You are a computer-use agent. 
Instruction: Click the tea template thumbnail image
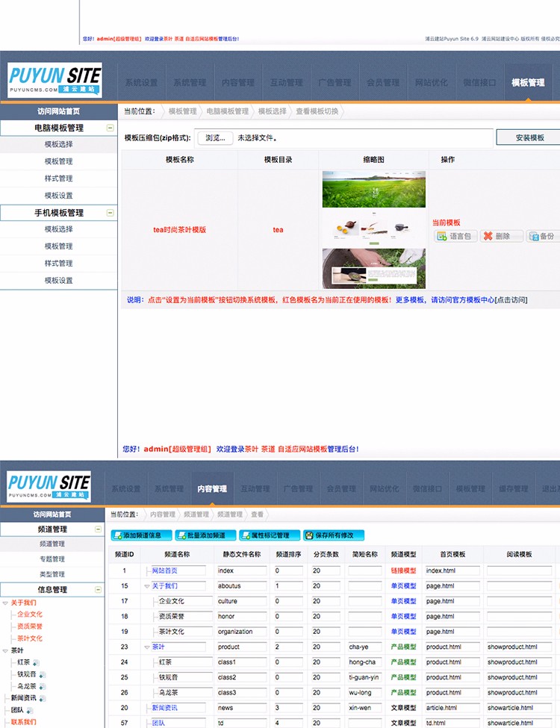tap(374, 230)
